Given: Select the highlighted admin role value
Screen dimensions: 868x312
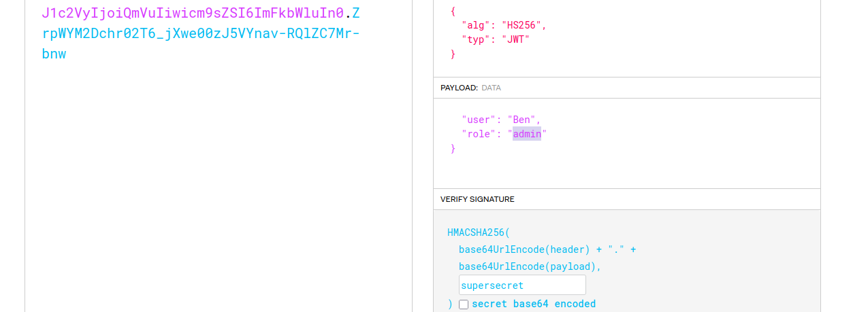Looking at the screenshot, I should pyautogui.click(x=527, y=134).
